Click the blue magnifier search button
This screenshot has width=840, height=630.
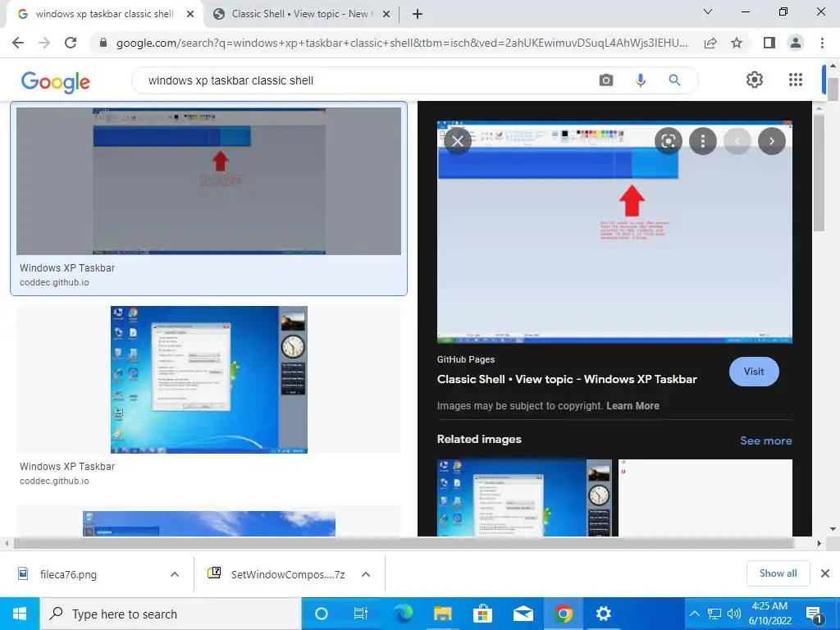point(674,80)
